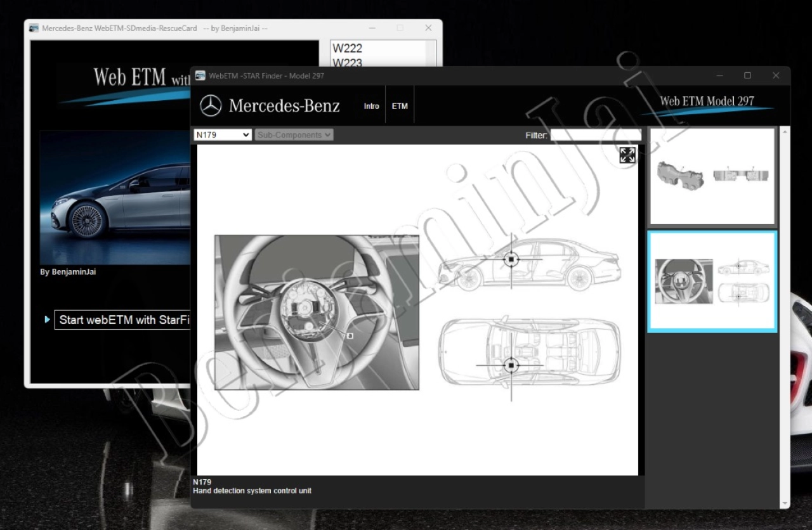
Task: Maximize the STAR Finder Model 297 window
Action: pyautogui.click(x=747, y=75)
